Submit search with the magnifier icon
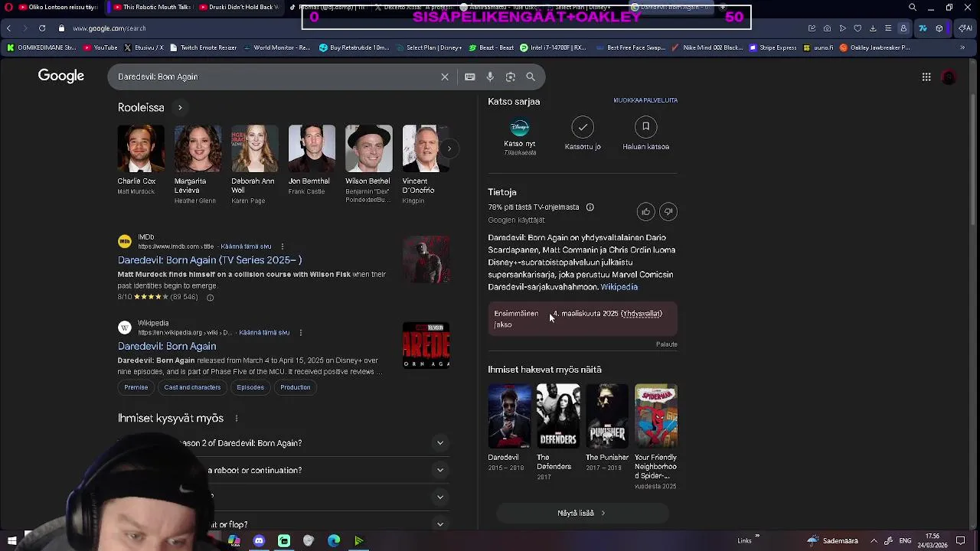The image size is (980, 551). point(531,77)
